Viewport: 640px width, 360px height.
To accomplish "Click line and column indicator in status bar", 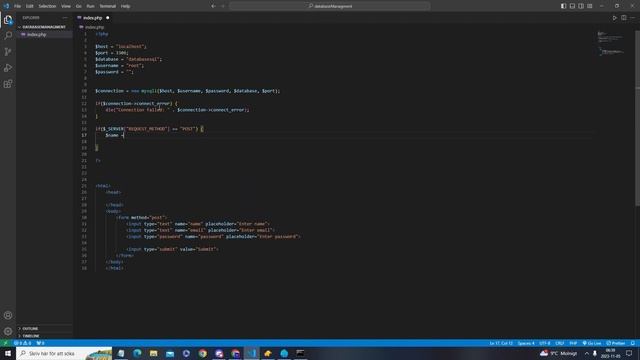I will (x=501, y=343).
